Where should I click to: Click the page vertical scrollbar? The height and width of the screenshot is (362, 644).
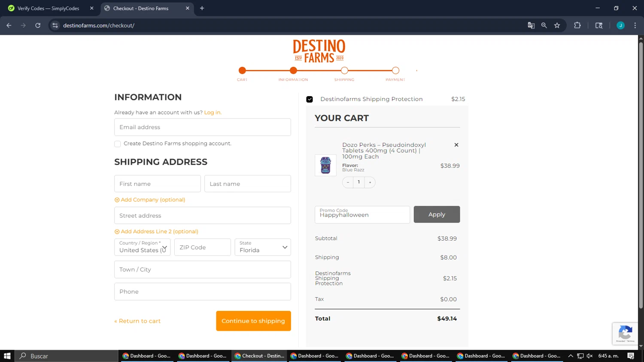[x=641, y=175]
